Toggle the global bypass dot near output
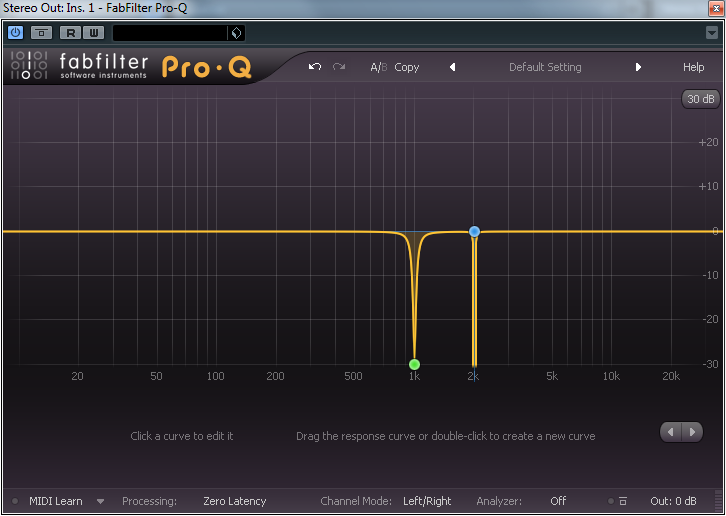Screen dimensions: 726x516 (611, 501)
